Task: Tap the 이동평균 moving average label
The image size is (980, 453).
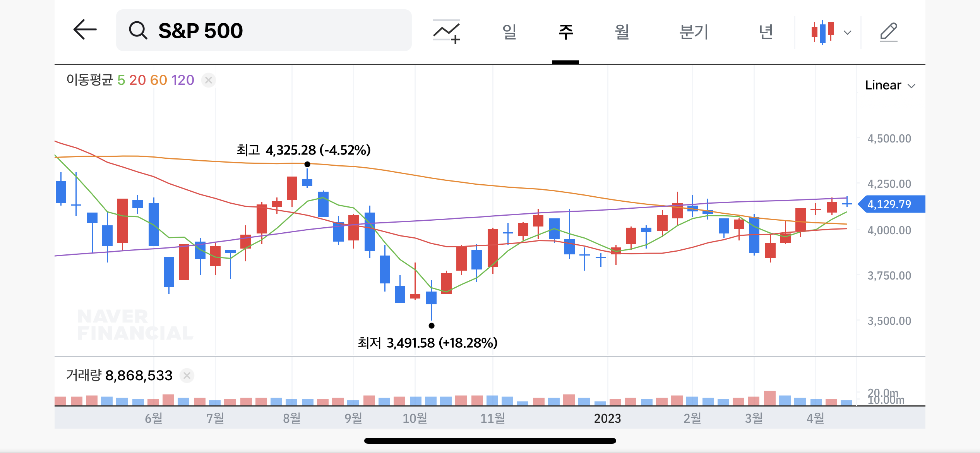Action: point(89,80)
